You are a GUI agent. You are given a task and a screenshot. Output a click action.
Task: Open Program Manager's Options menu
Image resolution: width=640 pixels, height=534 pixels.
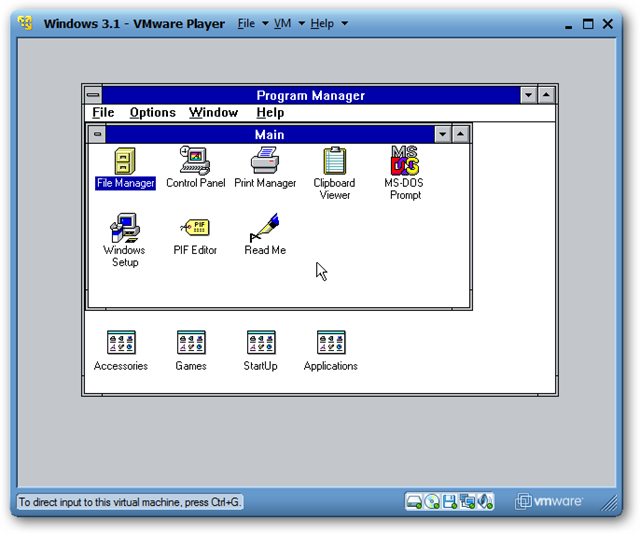click(x=153, y=112)
